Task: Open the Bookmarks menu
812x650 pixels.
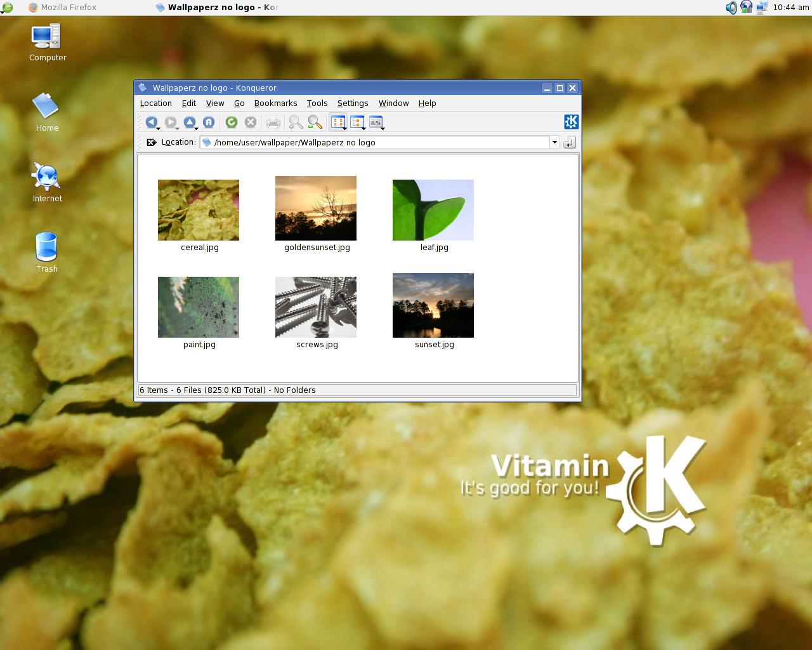Action: pos(275,103)
